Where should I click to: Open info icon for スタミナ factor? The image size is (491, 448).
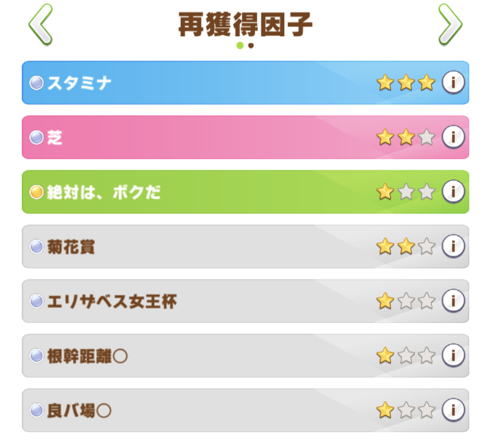tap(453, 82)
